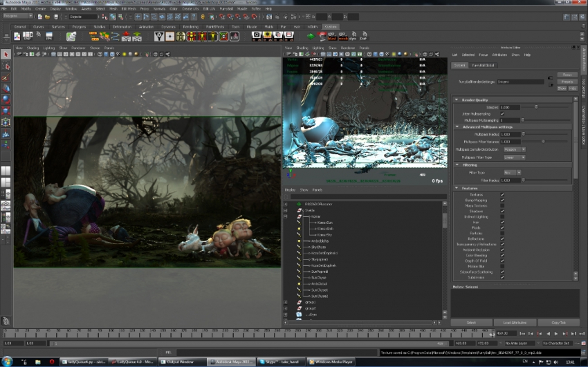The height and width of the screenshot is (367, 588).
Task: Click the four-pane layout icon
Action: coord(6,182)
